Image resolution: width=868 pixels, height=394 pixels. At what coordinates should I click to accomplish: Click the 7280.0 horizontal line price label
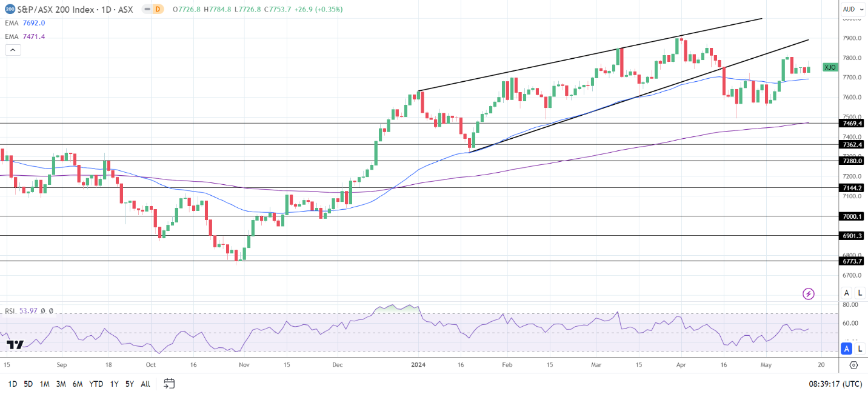852,161
